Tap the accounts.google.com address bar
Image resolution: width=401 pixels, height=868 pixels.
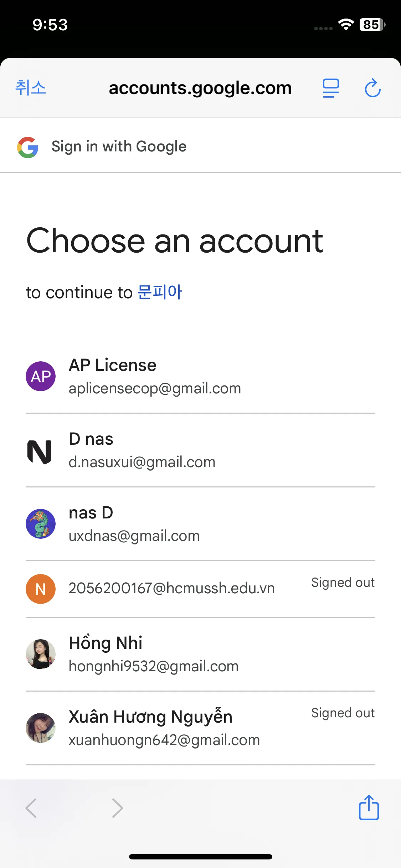pos(200,88)
